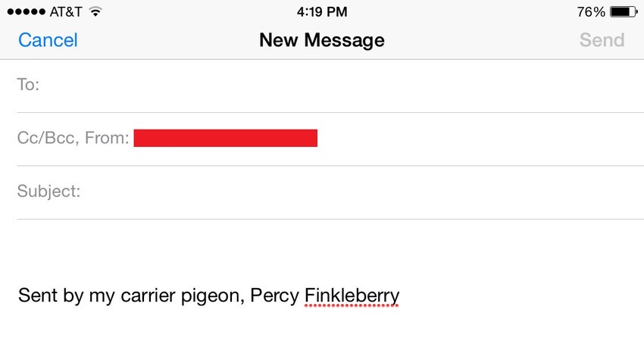Tap the word Percy in the signature
Viewport: 644px width, 363px height.
(x=274, y=296)
